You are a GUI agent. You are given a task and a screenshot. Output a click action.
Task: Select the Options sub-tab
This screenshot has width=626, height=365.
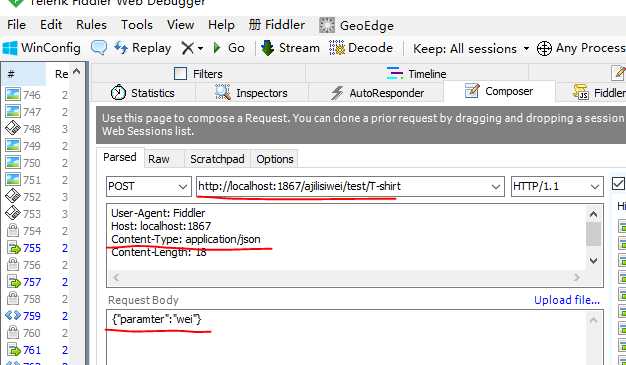(x=275, y=159)
